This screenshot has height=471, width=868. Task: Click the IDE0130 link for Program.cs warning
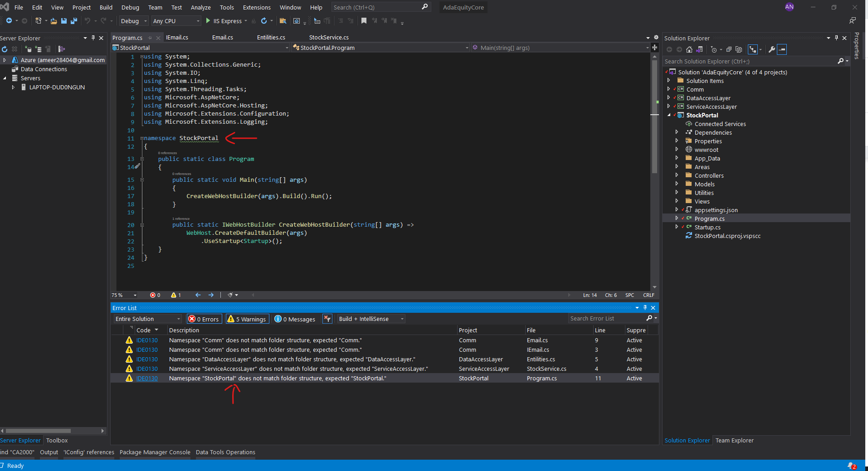pyautogui.click(x=147, y=379)
